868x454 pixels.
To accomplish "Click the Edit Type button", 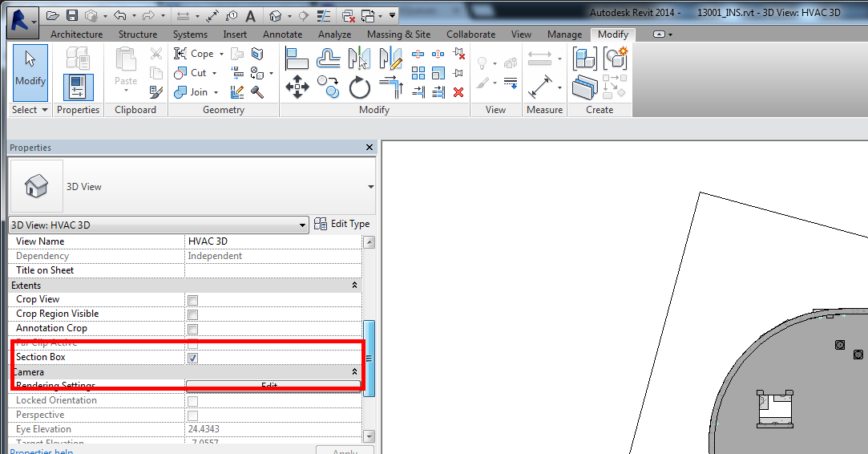I will pyautogui.click(x=342, y=224).
